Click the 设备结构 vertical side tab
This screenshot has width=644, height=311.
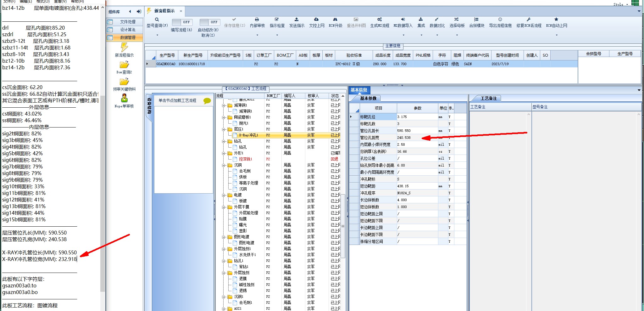[149, 106]
